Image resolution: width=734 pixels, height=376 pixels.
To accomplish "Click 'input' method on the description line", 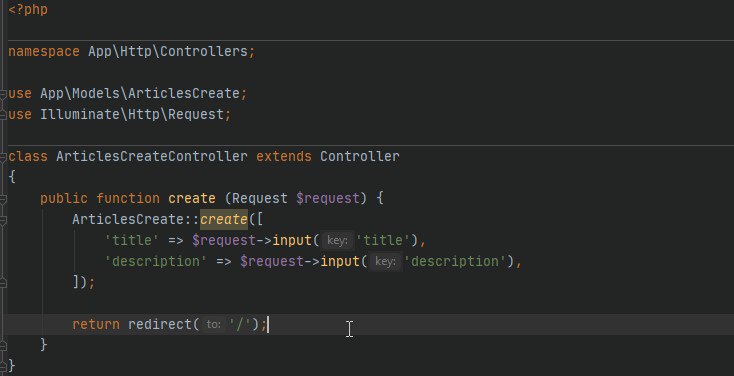I will click(340, 262).
